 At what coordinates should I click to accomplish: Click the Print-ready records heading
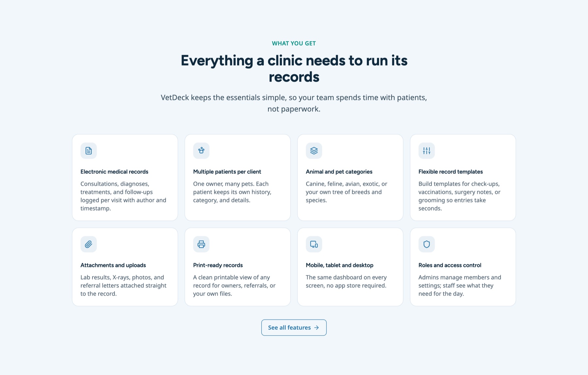218,265
